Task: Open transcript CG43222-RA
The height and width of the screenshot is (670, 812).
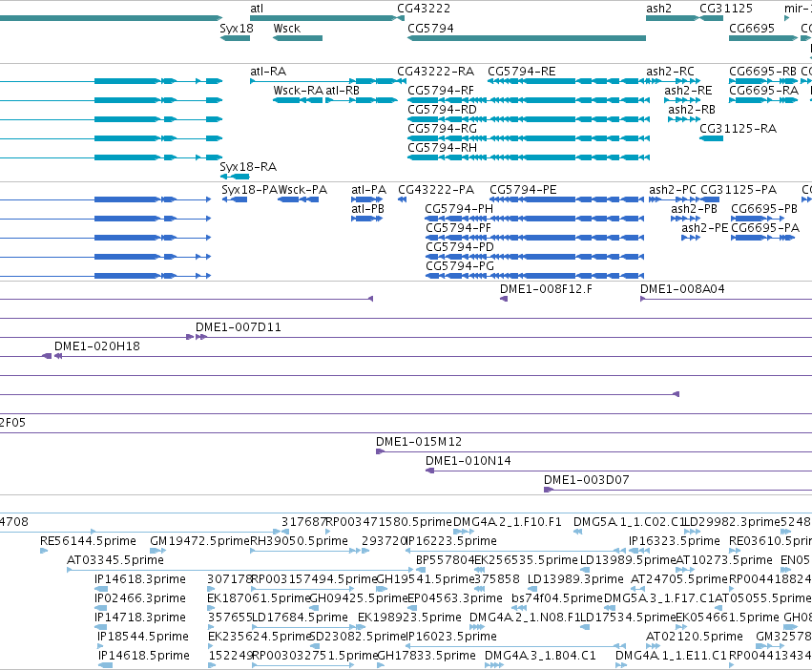Action: (435, 72)
